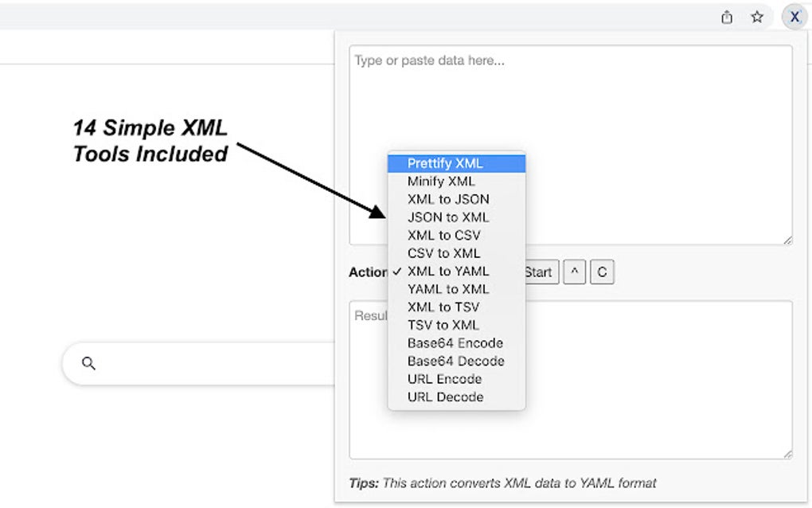
Task: Click the 'Type or paste data here' textarea
Action: (x=571, y=144)
